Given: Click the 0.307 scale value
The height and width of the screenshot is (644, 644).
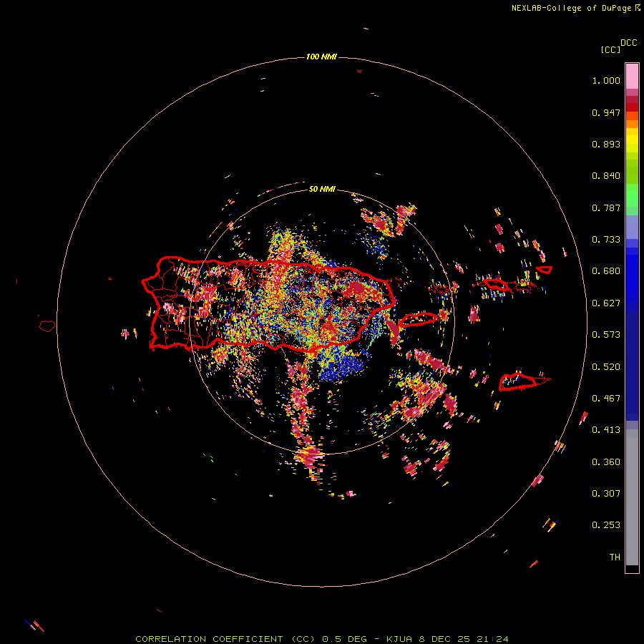Looking at the screenshot, I should [x=606, y=494].
